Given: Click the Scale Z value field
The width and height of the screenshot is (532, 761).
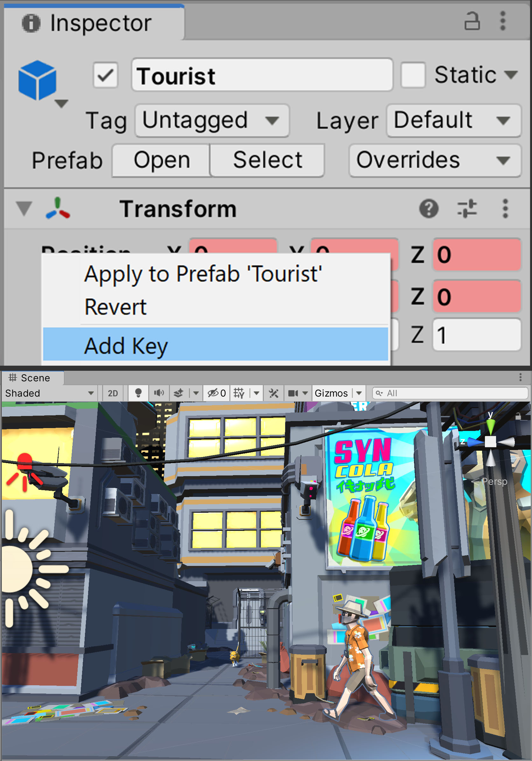Looking at the screenshot, I should point(477,335).
